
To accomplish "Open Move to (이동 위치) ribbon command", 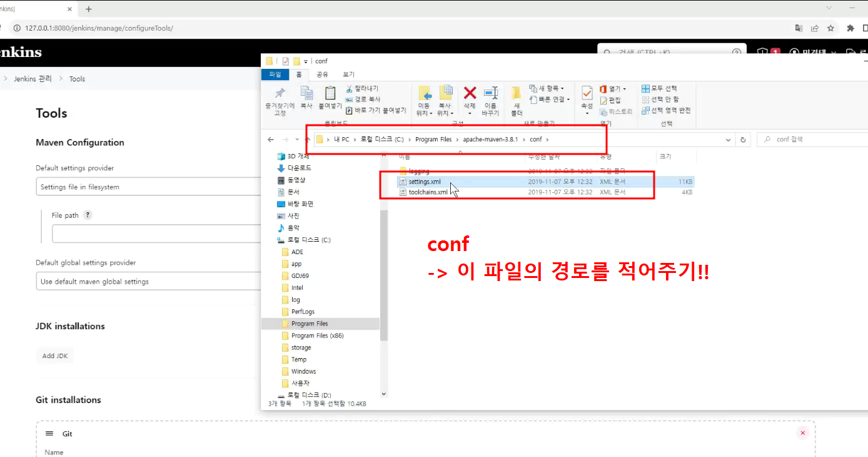I will click(425, 93).
